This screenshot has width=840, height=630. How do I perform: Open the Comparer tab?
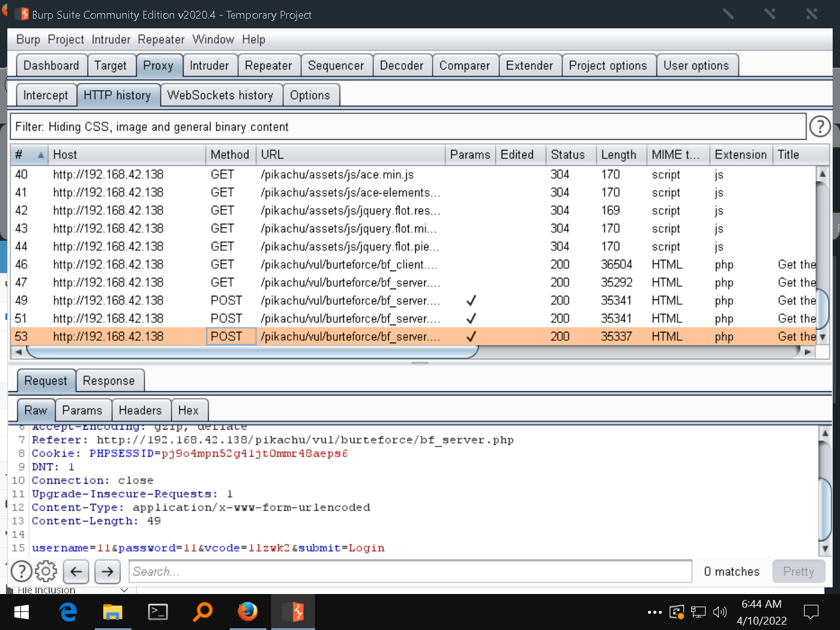pos(464,65)
